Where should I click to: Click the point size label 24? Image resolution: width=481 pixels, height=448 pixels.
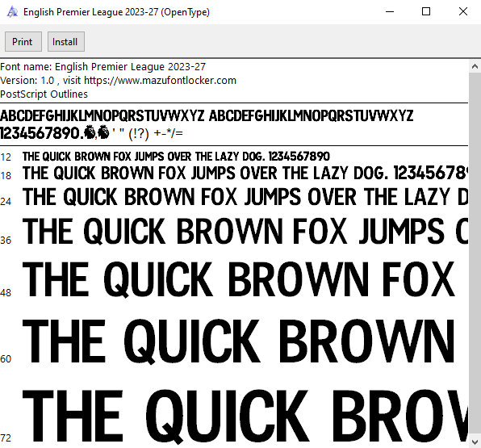(x=6, y=202)
